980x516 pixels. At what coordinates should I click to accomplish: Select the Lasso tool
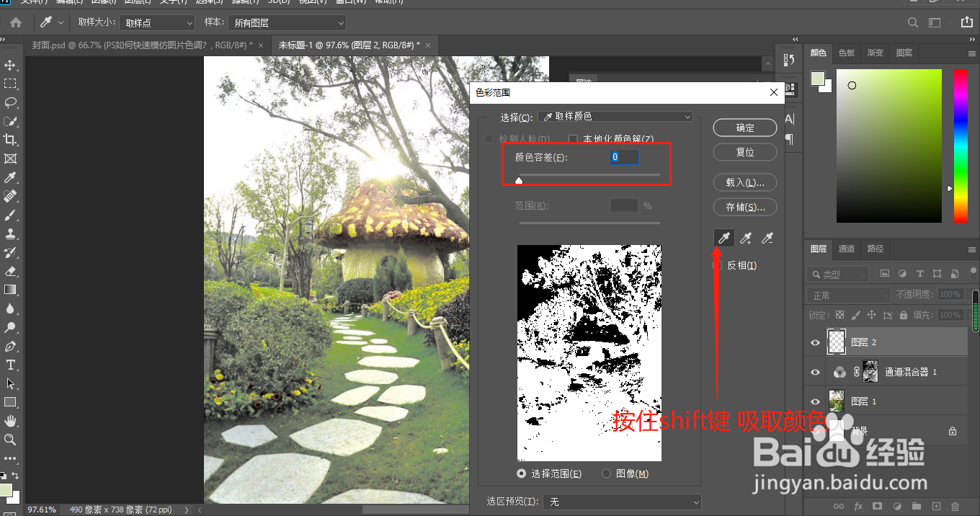pyautogui.click(x=10, y=102)
